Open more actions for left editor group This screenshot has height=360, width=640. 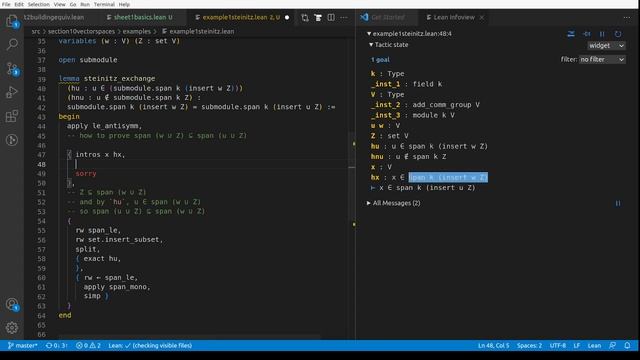click(x=344, y=18)
